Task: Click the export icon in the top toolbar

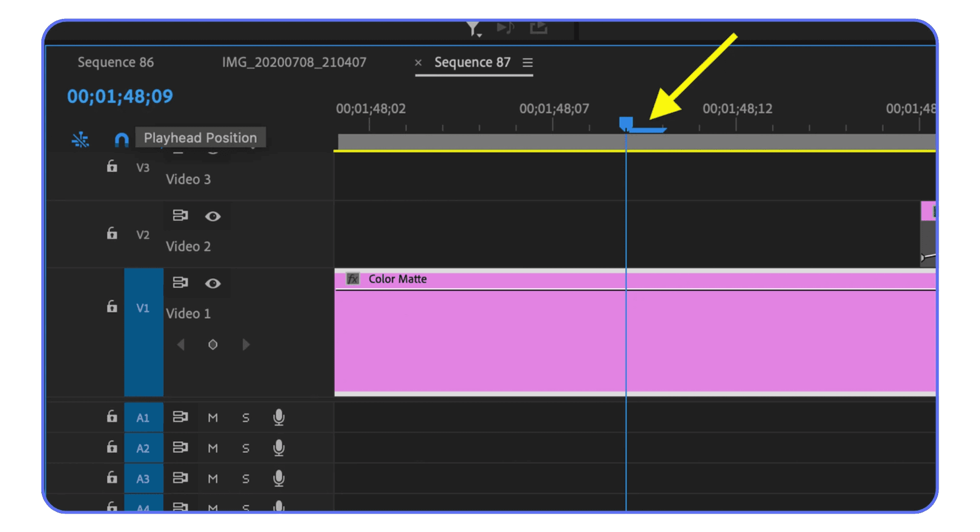Action: tap(538, 28)
